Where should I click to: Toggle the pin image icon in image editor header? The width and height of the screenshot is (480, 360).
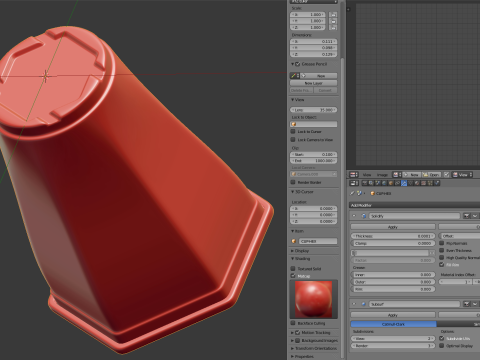(446, 175)
